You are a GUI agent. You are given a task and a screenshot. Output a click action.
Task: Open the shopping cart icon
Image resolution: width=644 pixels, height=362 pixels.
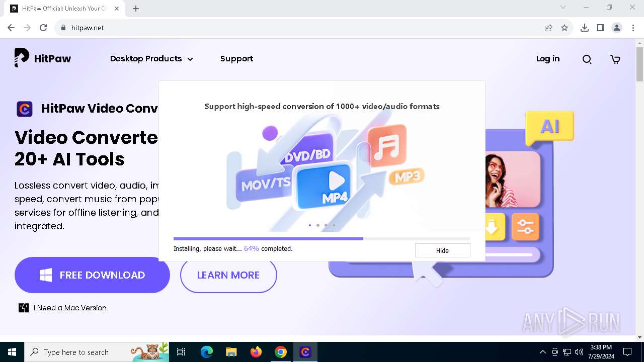tap(615, 59)
